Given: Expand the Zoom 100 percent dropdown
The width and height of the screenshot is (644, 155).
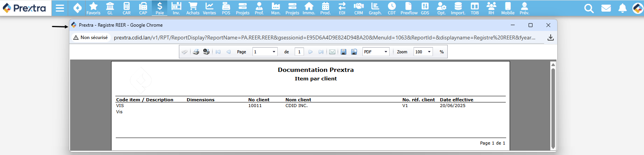Looking at the screenshot, I should tap(429, 52).
